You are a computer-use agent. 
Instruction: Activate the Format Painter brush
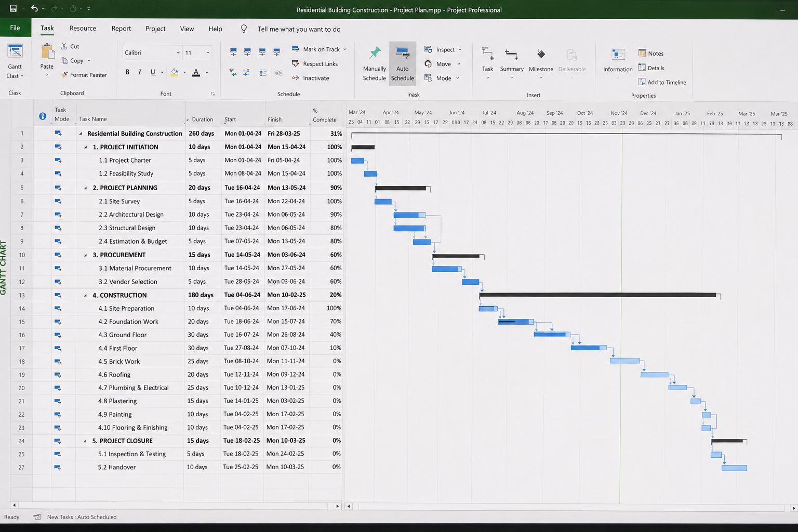click(64, 75)
